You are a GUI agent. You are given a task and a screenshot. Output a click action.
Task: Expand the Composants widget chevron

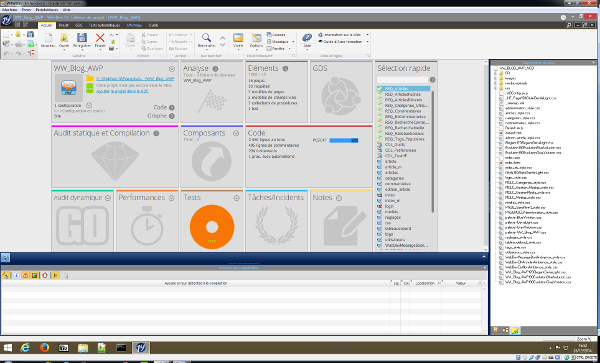[236, 133]
